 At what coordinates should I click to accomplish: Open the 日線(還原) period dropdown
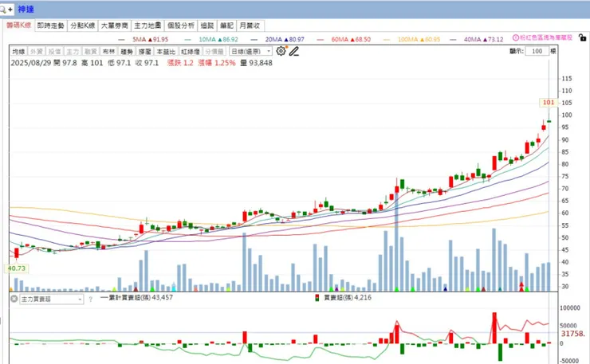pos(250,52)
